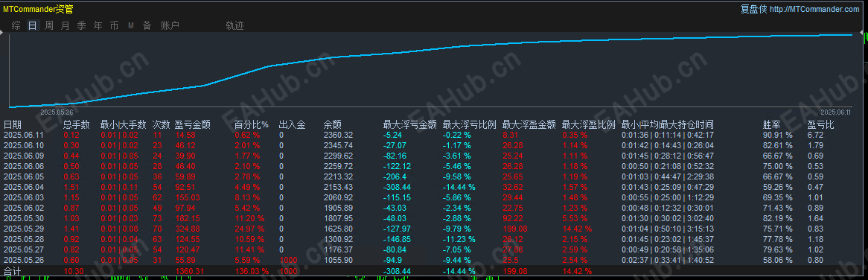Screen dimensions: 868x280
Task: Click the profit ratio 6.72
Action: coord(815,135)
